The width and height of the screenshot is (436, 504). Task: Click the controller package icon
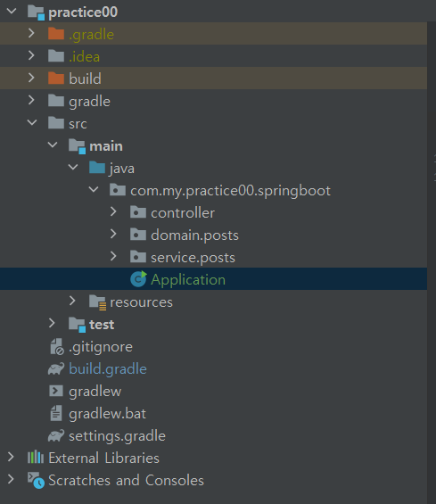tap(138, 212)
